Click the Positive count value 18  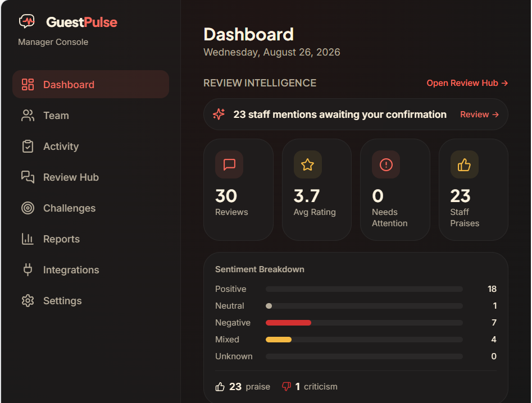point(492,289)
